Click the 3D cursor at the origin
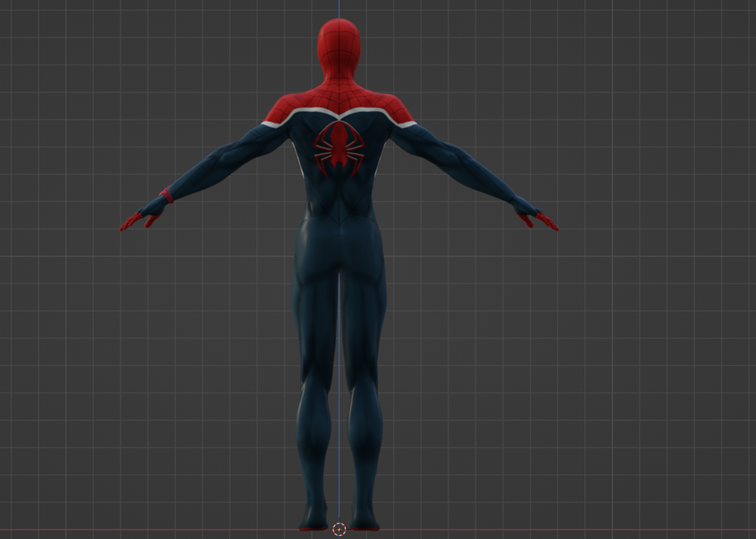The width and height of the screenshot is (756, 539). [x=339, y=529]
